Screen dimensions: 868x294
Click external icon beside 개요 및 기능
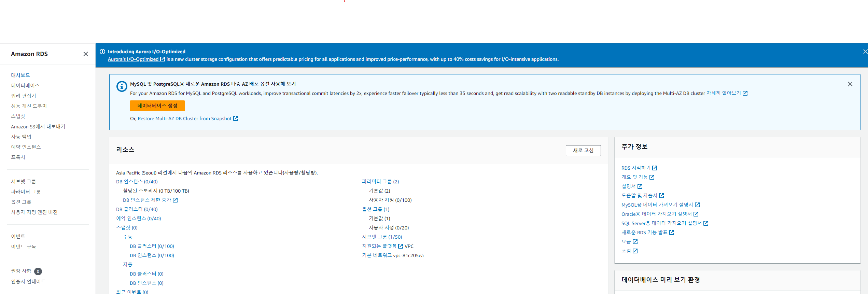tap(652, 177)
